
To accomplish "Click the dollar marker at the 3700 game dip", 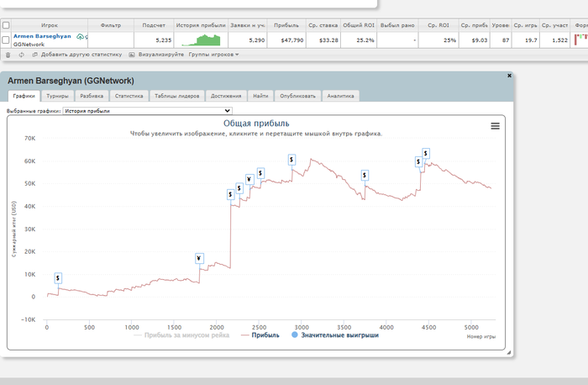I will tap(365, 175).
